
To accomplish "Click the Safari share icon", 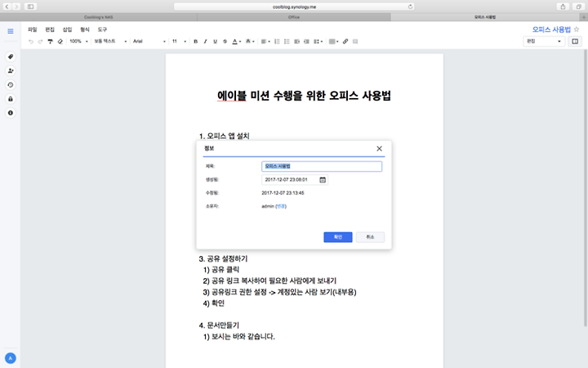I will pos(563,7).
